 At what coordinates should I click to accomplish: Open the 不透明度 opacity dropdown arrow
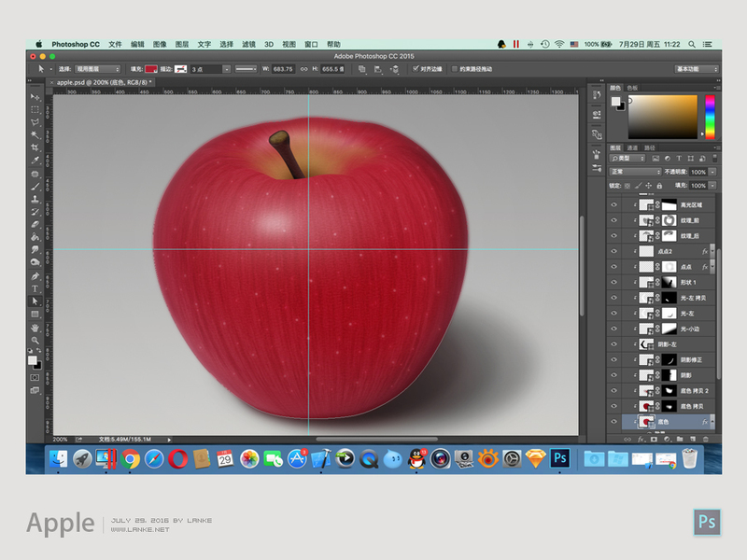coord(712,172)
